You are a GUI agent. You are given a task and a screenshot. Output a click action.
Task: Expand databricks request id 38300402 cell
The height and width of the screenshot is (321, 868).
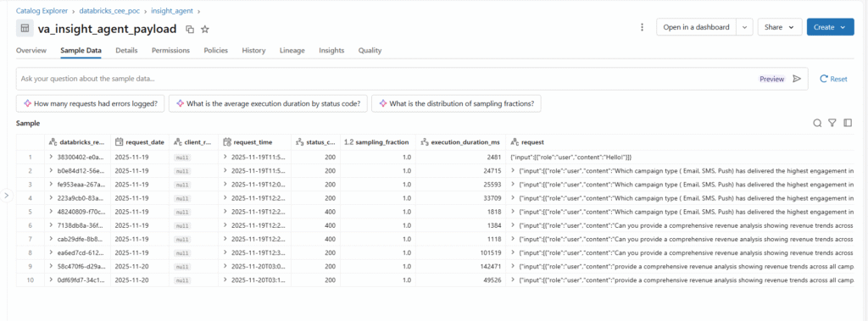click(x=50, y=158)
